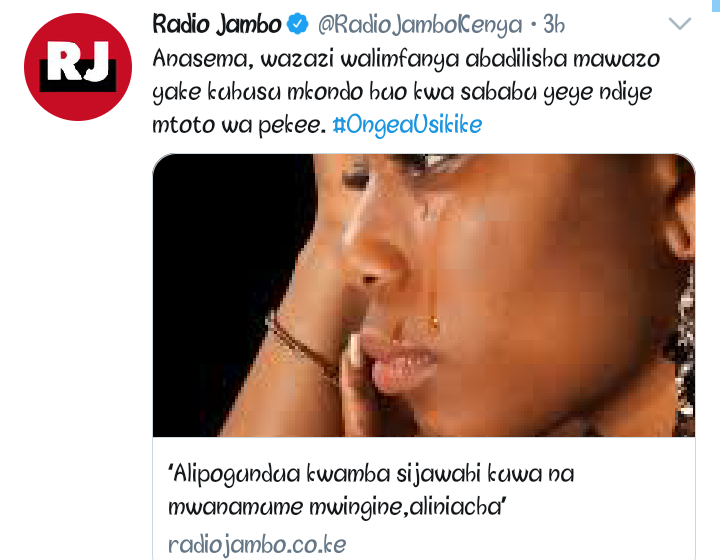Select the tweet text beginning 'Anasema, wazazi'
The height and width of the screenshot is (560, 720).
406,91
